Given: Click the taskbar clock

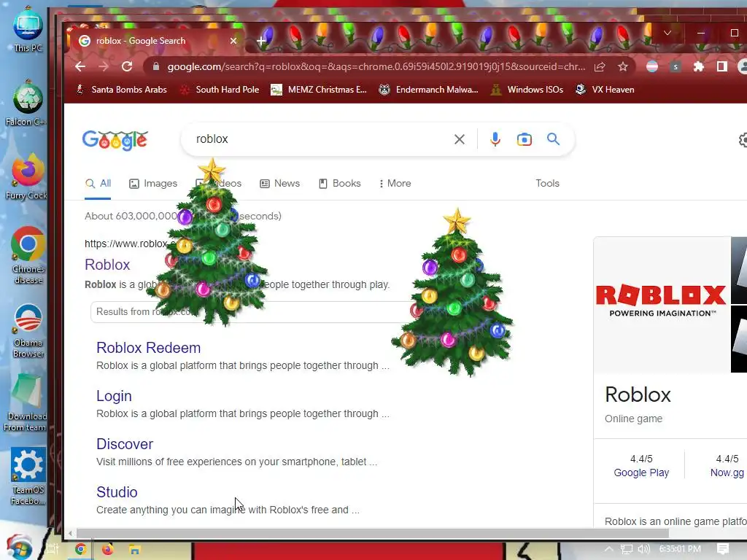Looking at the screenshot, I should click(680, 549).
